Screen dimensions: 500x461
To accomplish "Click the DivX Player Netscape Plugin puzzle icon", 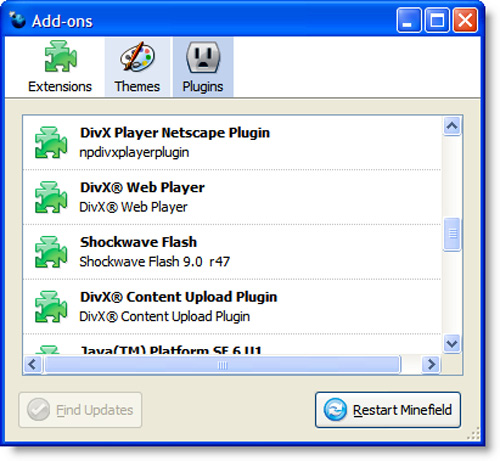I will (x=51, y=142).
